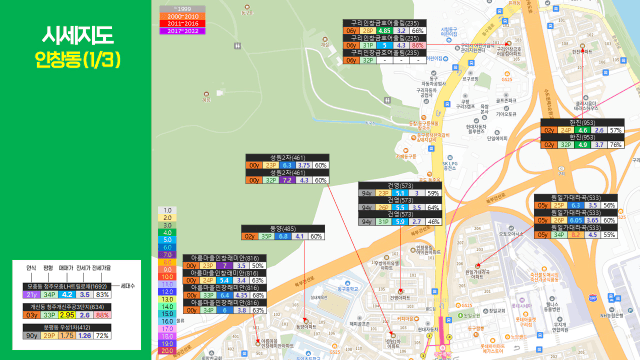The width and height of the screenshot is (640, 360).
Task: Click the NH농협은행 bank marker
Action: [611, 309]
